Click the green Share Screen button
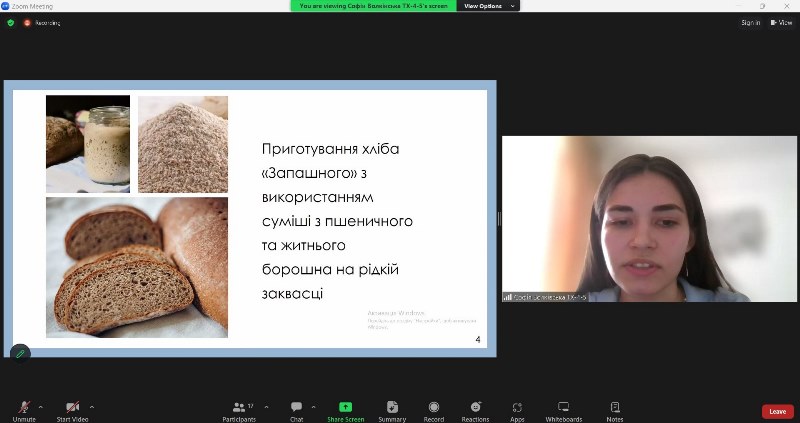Screen dimensions: 800x423 (345, 408)
